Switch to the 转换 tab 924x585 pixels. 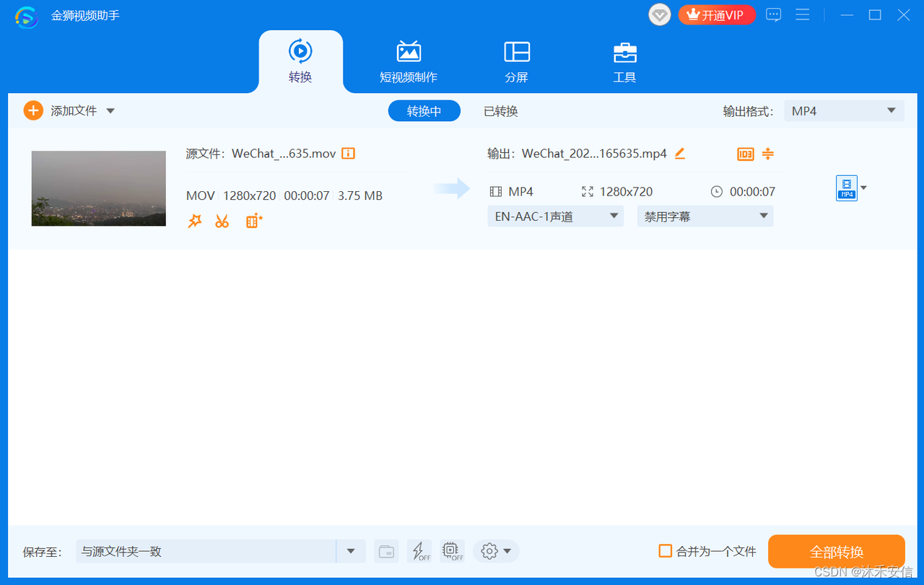pos(300,62)
